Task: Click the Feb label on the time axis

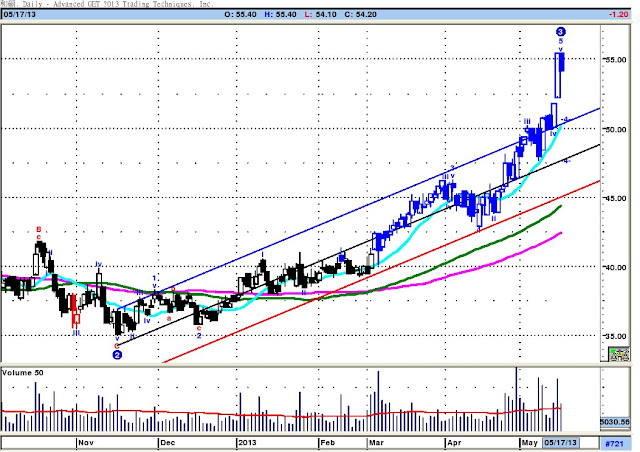Action: point(327,443)
